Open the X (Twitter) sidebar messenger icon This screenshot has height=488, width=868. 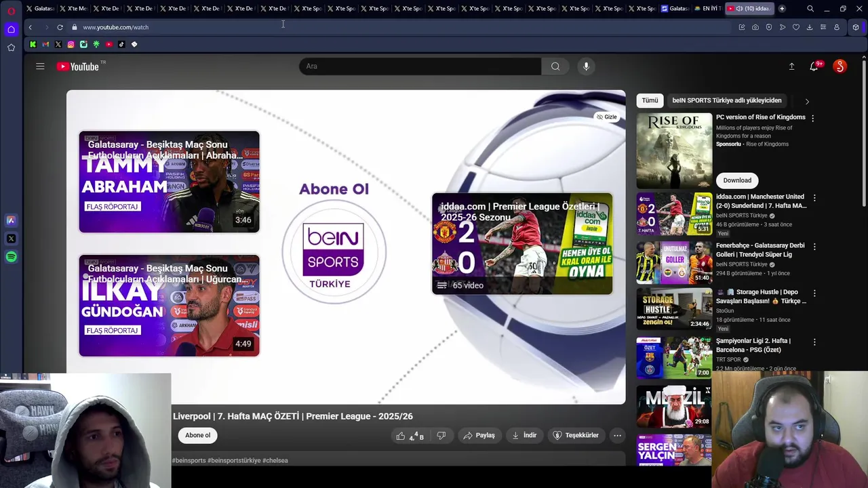point(11,239)
